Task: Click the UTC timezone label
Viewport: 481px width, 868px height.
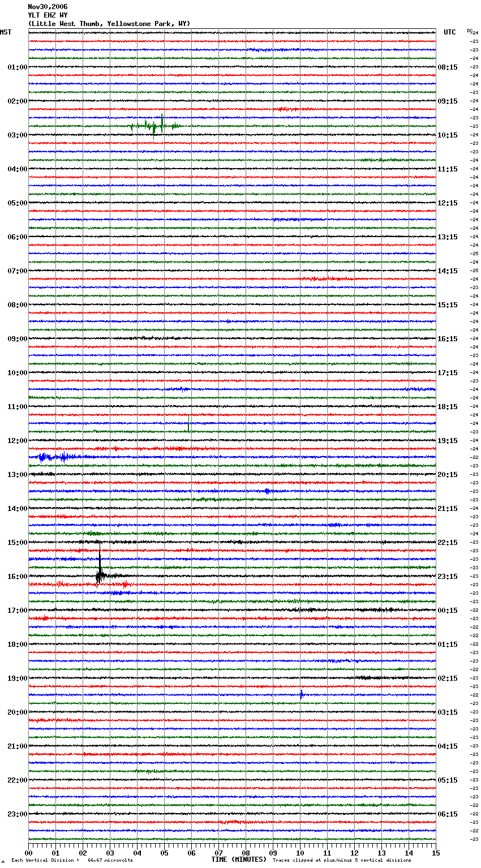Action: tap(449, 32)
